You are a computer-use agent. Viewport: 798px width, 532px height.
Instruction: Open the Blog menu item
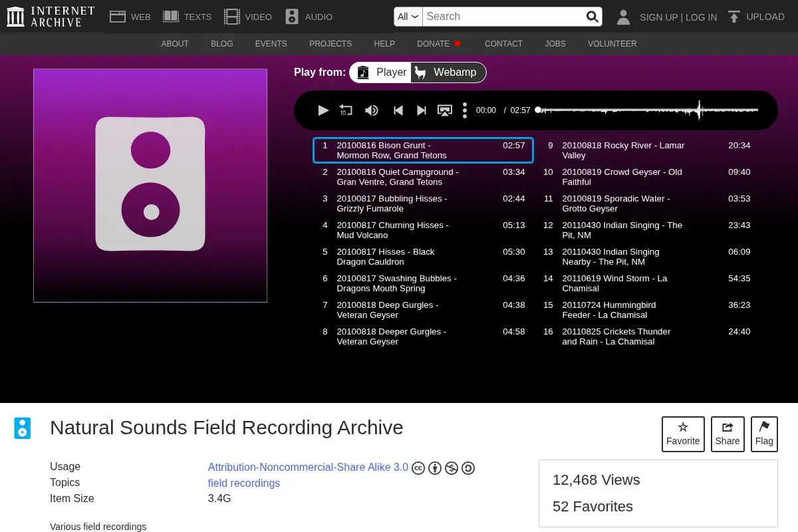pos(222,44)
